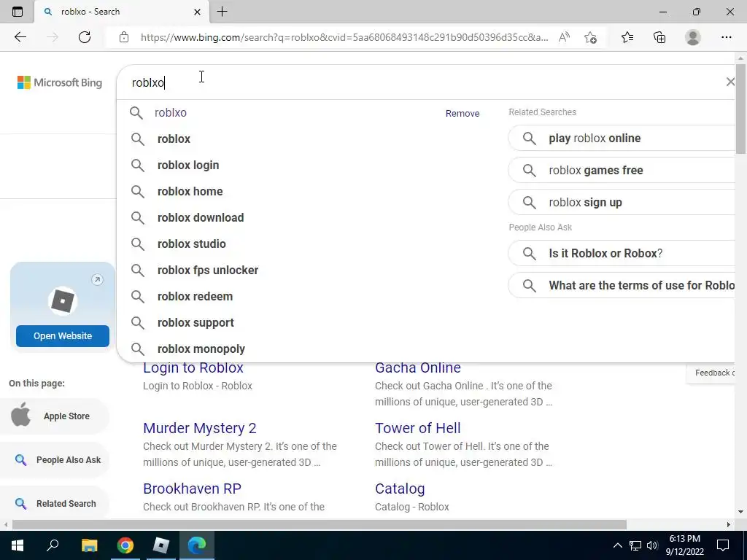The image size is (747, 560).
Task: Clear the Bing search box
Action: [729, 82]
